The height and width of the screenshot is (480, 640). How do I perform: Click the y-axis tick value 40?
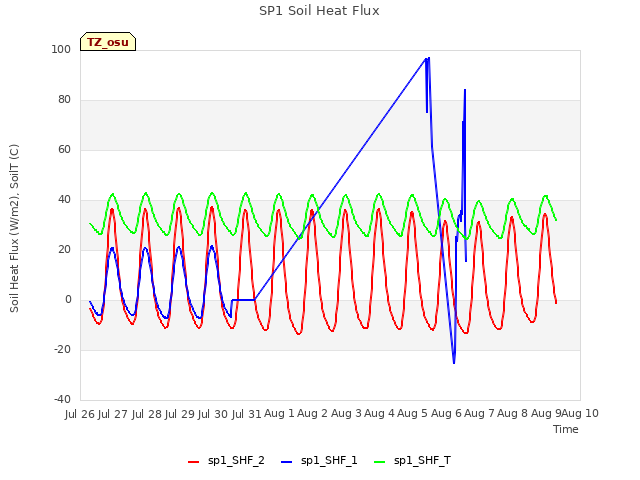(x=64, y=200)
